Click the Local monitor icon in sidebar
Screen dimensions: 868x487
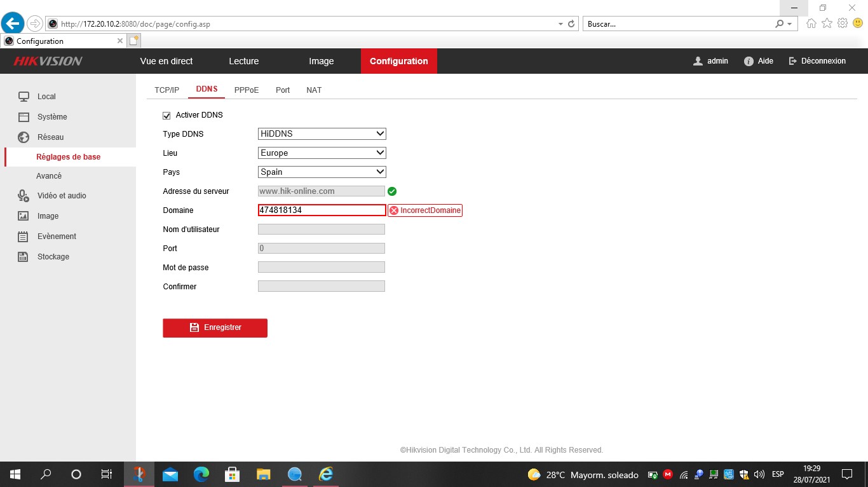click(x=24, y=97)
